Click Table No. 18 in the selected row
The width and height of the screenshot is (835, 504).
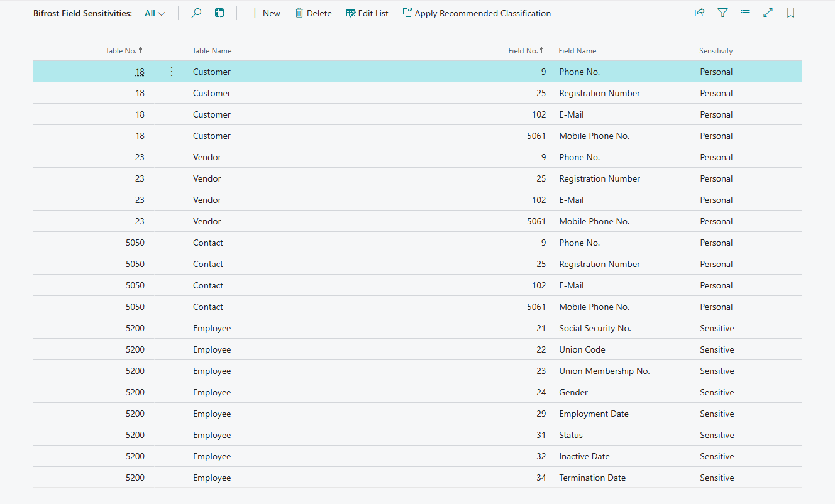coord(140,72)
